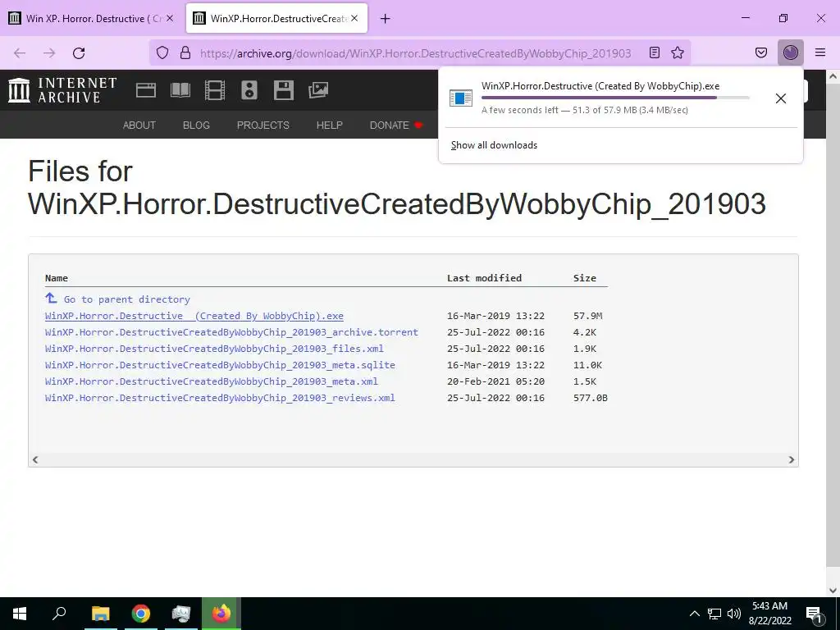The height and width of the screenshot is (630, 840).
Task: Open a new browser tab
Action: pyautogui.click(x=386, y=19)
